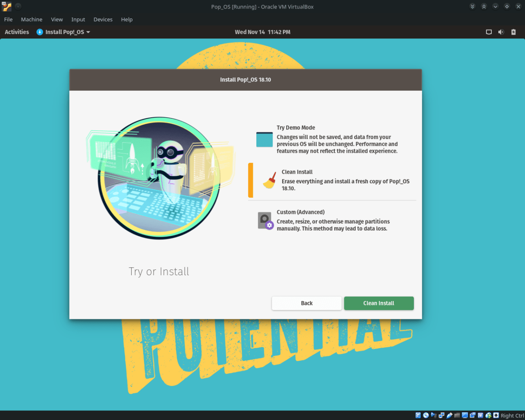Click the VirtualBox display status icon
The height and width of the screenshot is (420, 525).
point(465,415)
